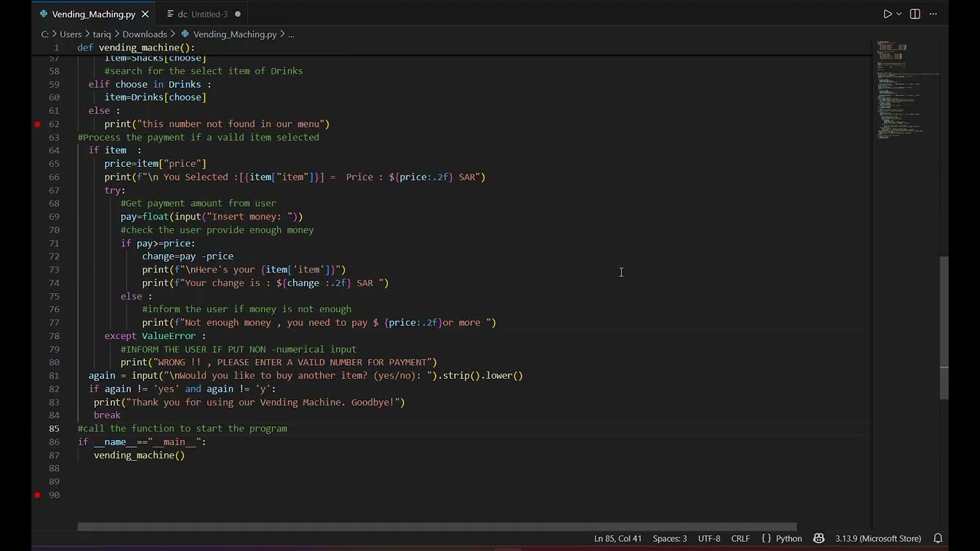The width and height of the screenshot is (980, 551).
Task: Select language mode Python in status bar
Action: point(789,539)
